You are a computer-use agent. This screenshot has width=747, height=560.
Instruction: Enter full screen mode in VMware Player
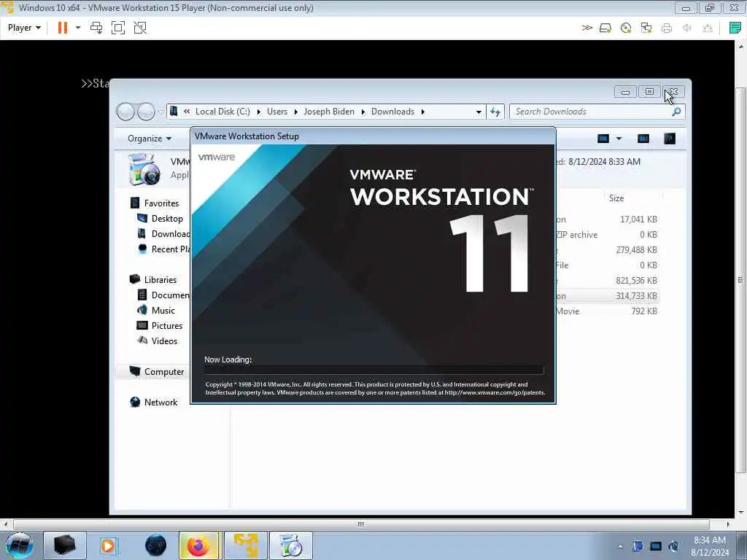pyautogui.click(x=118, y=28)
